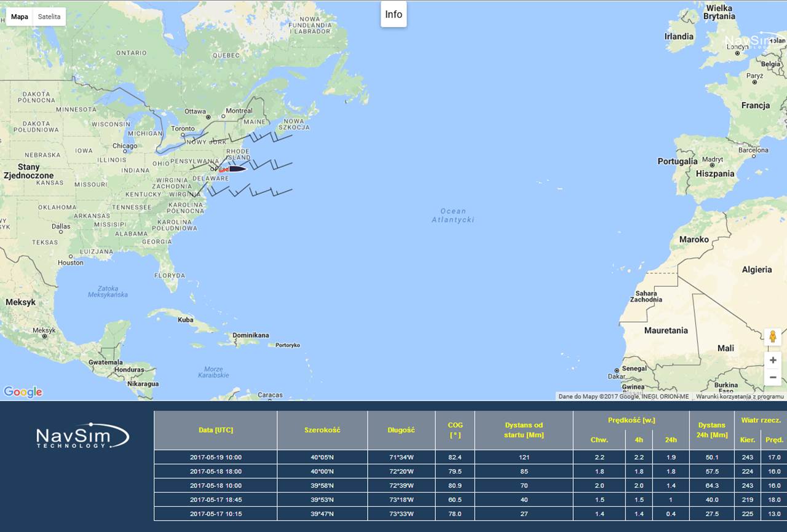Viewport: 787px width, 532px height.
Task: Switch to the Mapa map view
Action: [20, 17]
